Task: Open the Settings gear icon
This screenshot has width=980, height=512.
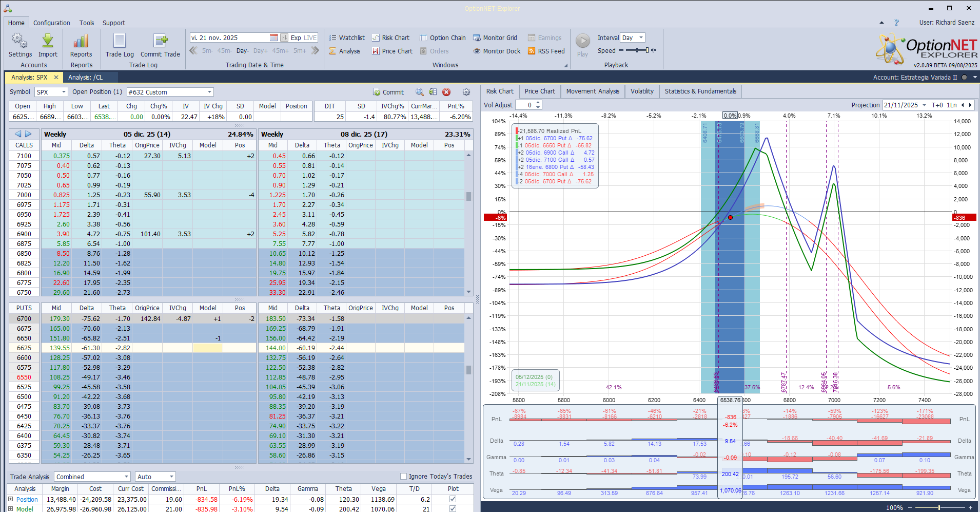Action: click(x=20, y=41)
